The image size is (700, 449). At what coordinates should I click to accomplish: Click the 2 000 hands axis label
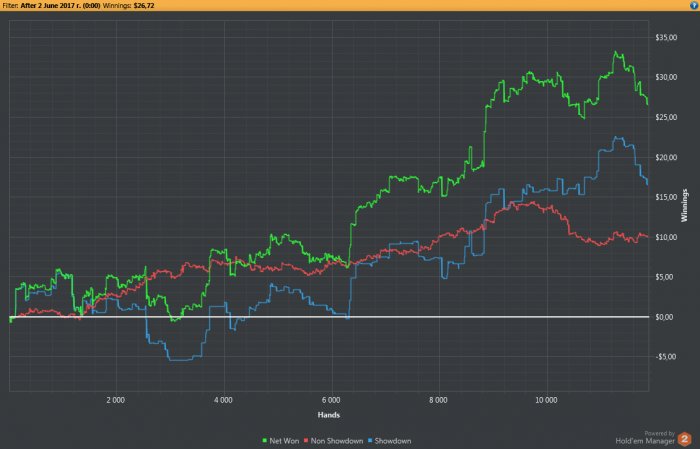coord(116,400)
